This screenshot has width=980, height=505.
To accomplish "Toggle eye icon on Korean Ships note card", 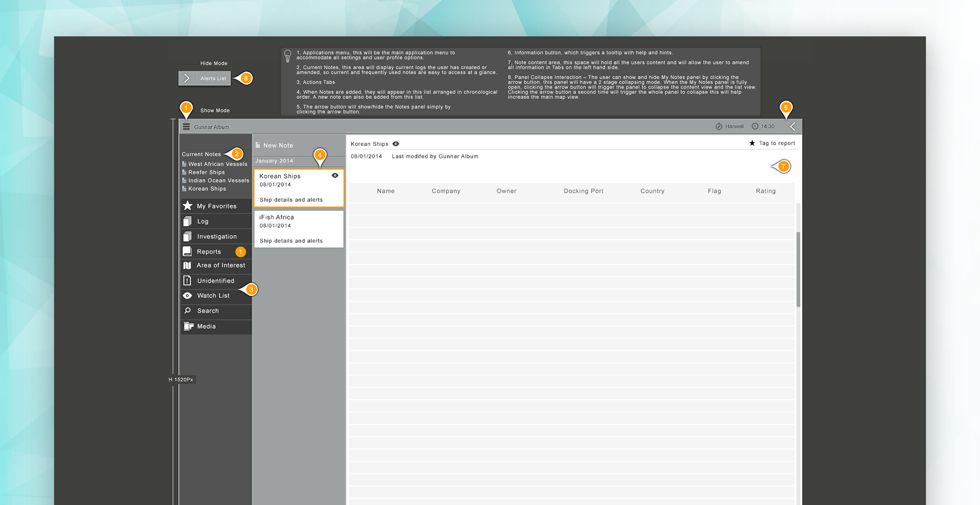I will click(x=335, y=176).
